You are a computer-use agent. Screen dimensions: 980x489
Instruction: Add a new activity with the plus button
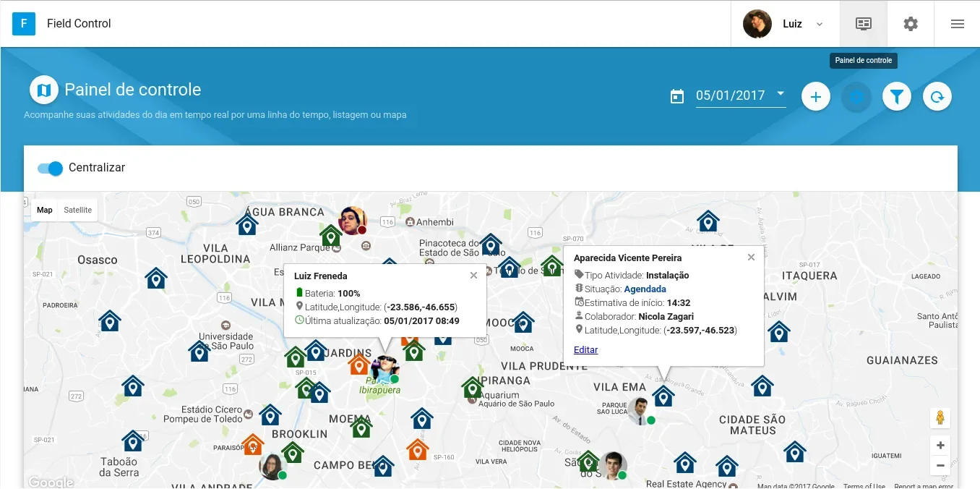point(816,96)
